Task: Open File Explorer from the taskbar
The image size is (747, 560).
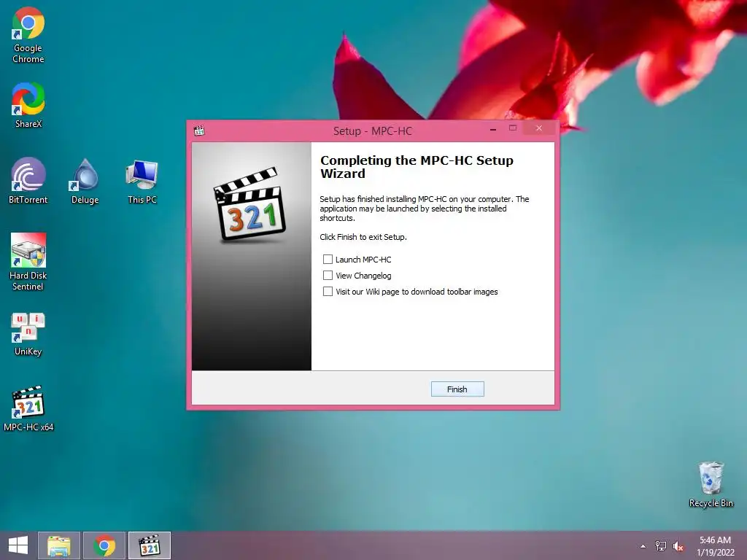Action: [59, 545]
